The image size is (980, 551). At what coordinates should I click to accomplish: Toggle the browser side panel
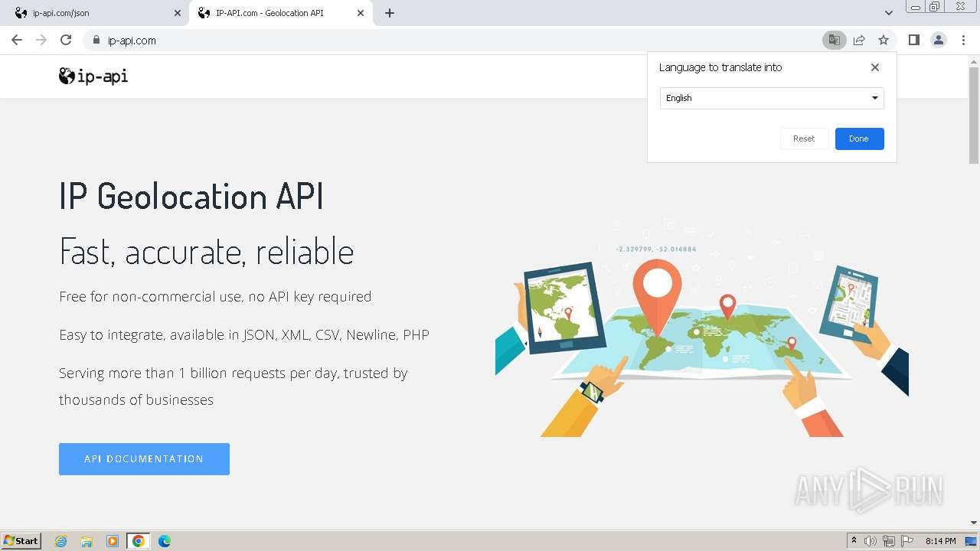[x=913, y=40]
